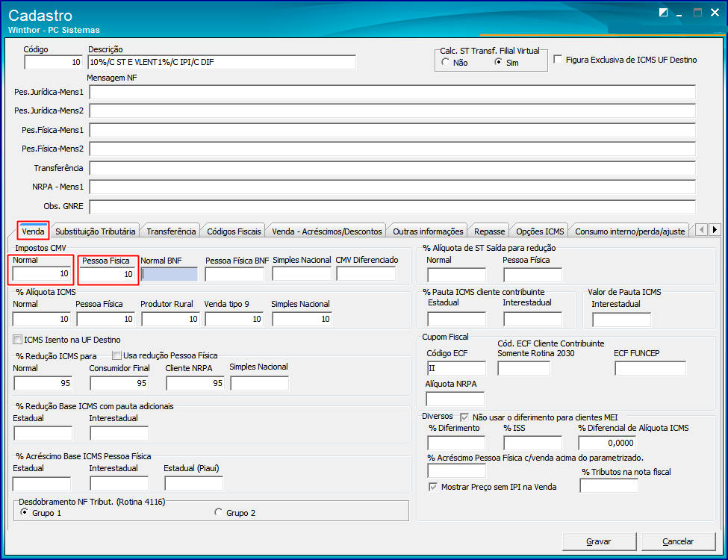
Task: Open Outras informações tab
Action: click(x=428, y=231)
